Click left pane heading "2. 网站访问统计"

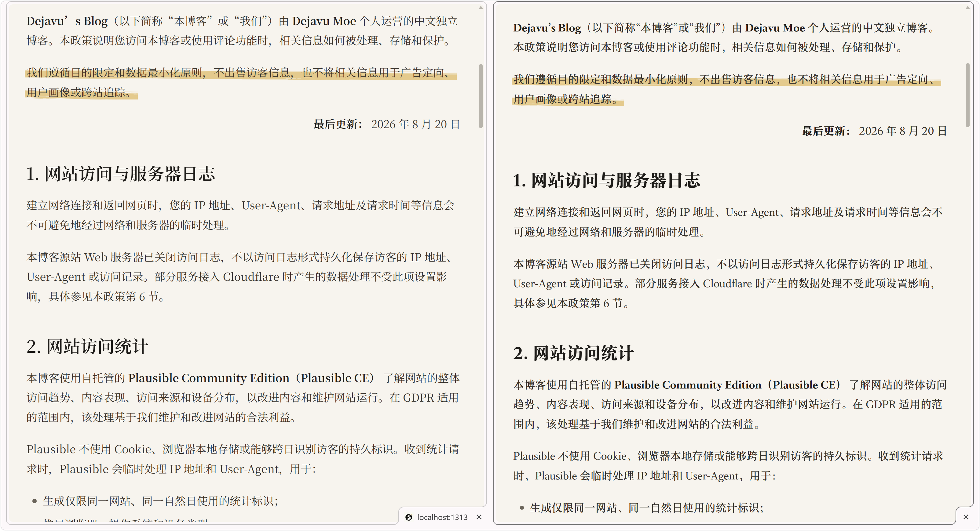[87, 347]
